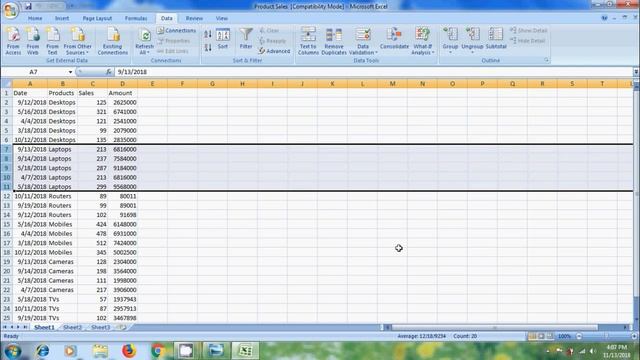
Task: Open Existing Connections
Action: [x=113, y=41]
